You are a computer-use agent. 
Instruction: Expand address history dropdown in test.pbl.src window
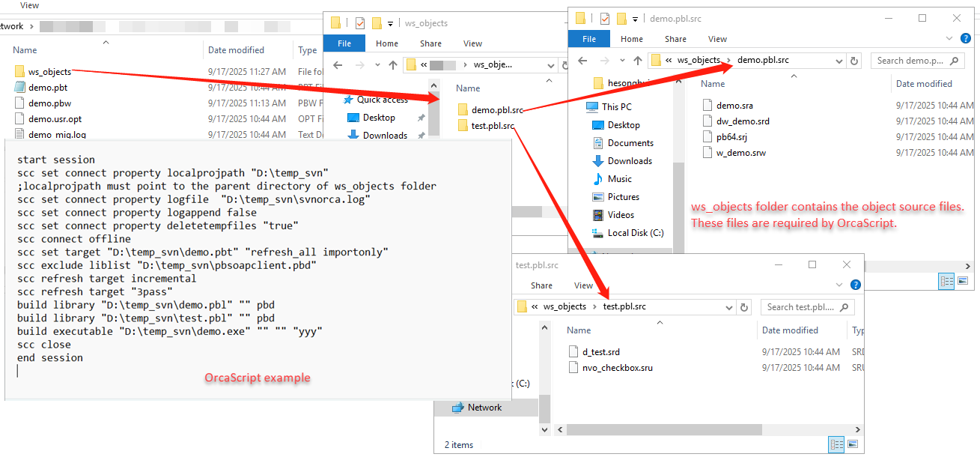click(728, 307)
